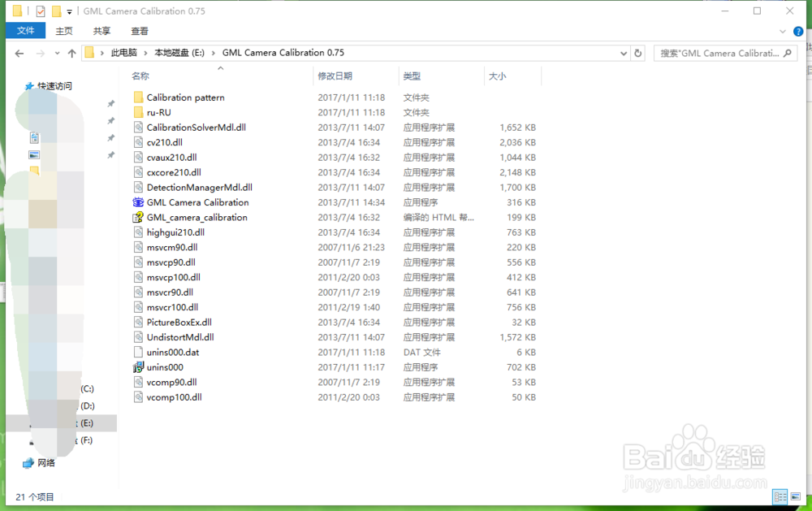Open properties from quick access toolbar checkmark icon
The height and width of the screenshot is (511, 812).
pos(41,11)
